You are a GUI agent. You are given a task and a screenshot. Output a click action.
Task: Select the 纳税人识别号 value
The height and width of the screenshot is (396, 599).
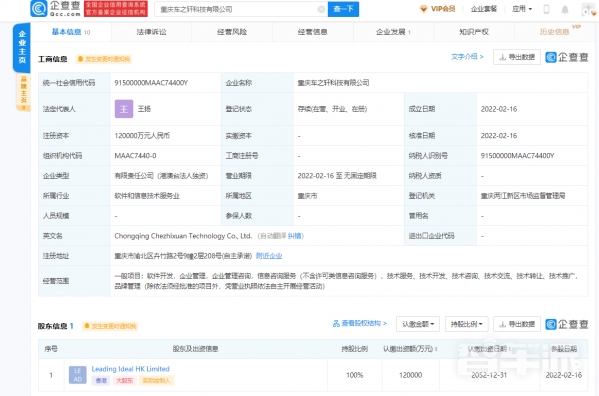(x=517, y=156)
